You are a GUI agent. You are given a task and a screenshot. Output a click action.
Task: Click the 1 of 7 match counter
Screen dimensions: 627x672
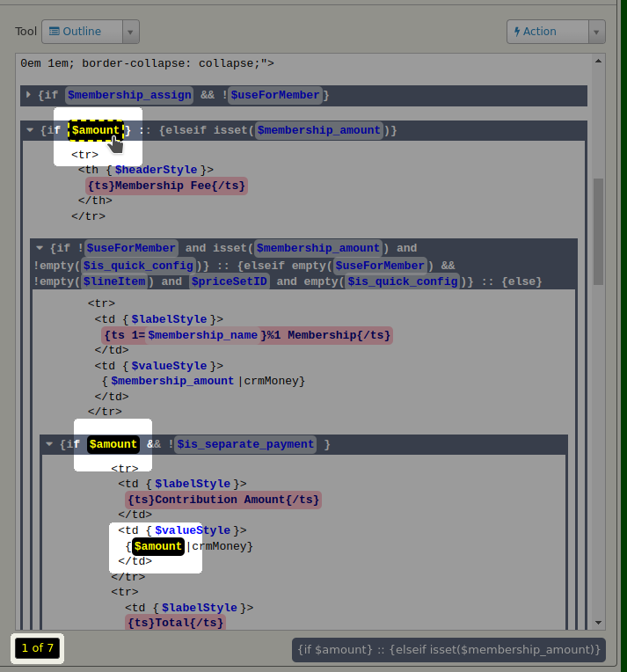tap(38, 648)
